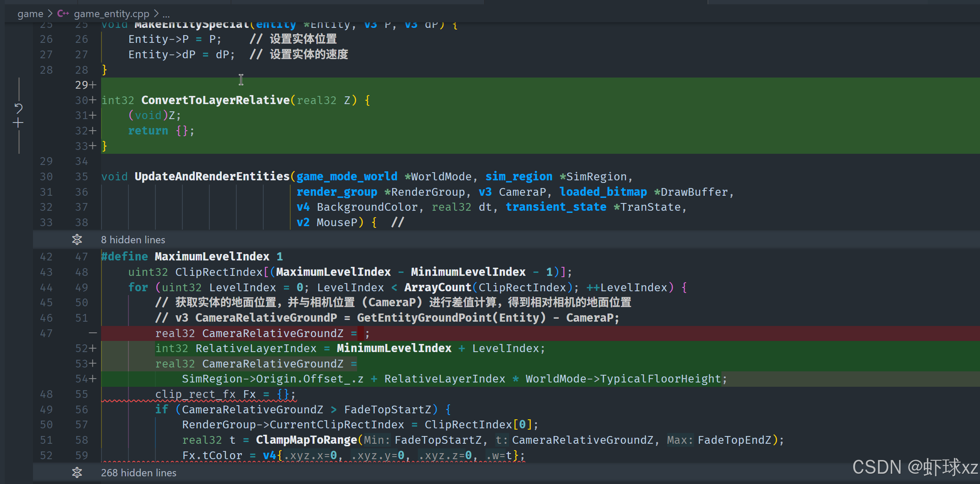Image resolution: width=980 pixels, height=484 pixels.
Task: Click the transient_state type name
Action: point(556,207)
